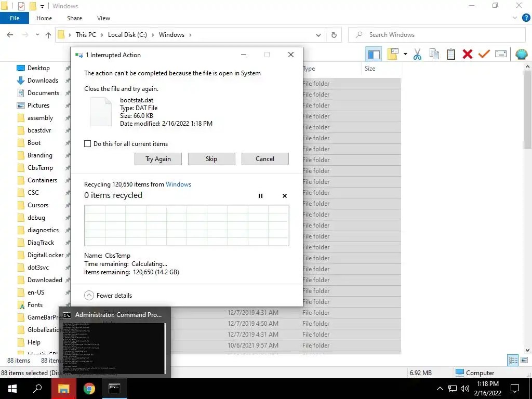Cancel the recycling operation with small X
Viewport: 532px width, 399px height.
(285, 196)
